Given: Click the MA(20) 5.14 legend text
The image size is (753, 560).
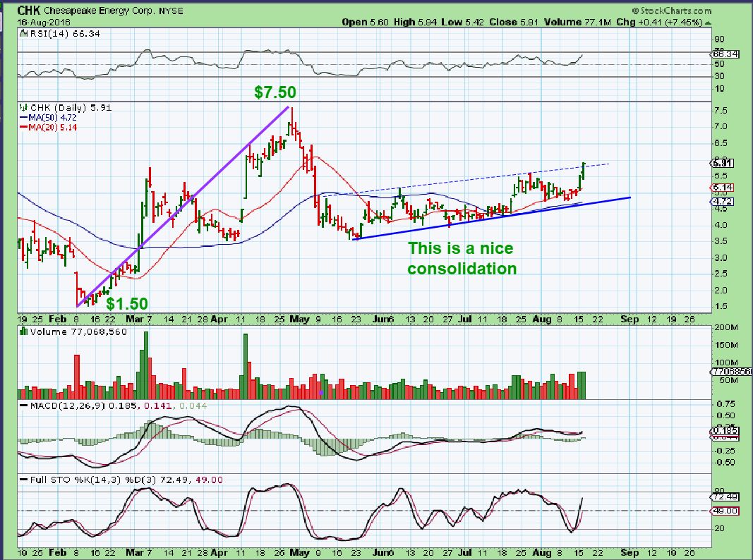Looking at the screenshot, I should [x=53, y=127].
